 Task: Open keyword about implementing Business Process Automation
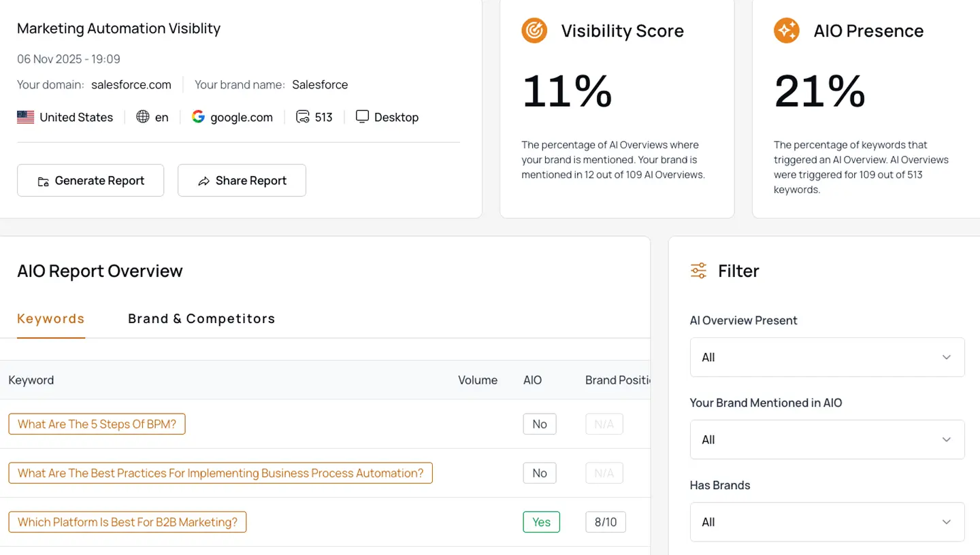220,473
